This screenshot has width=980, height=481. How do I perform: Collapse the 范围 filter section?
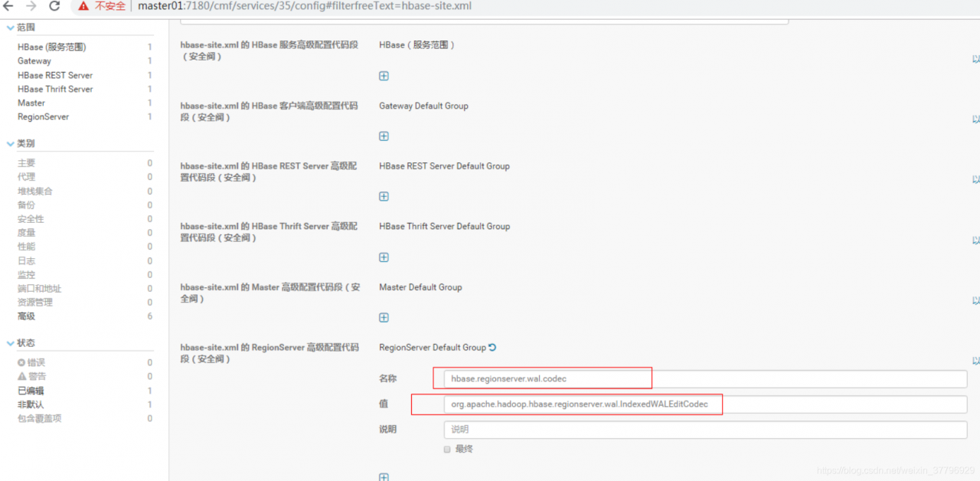point(20,28)
